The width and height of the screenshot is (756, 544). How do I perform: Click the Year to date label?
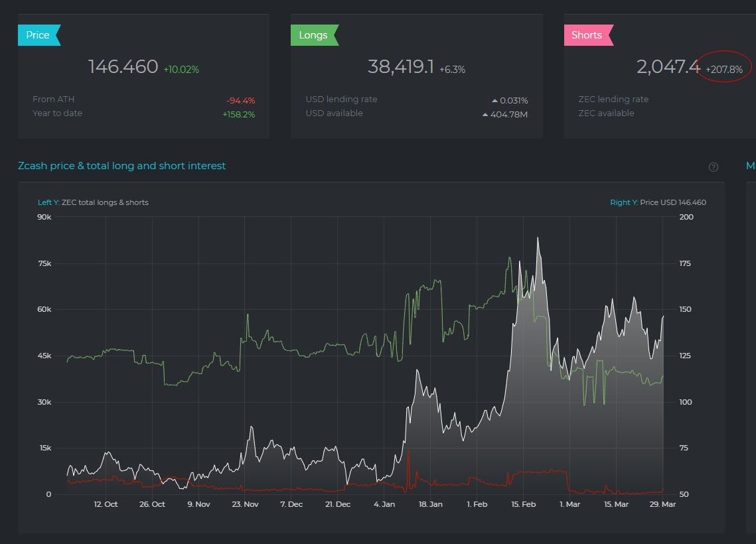click(57, 113)
